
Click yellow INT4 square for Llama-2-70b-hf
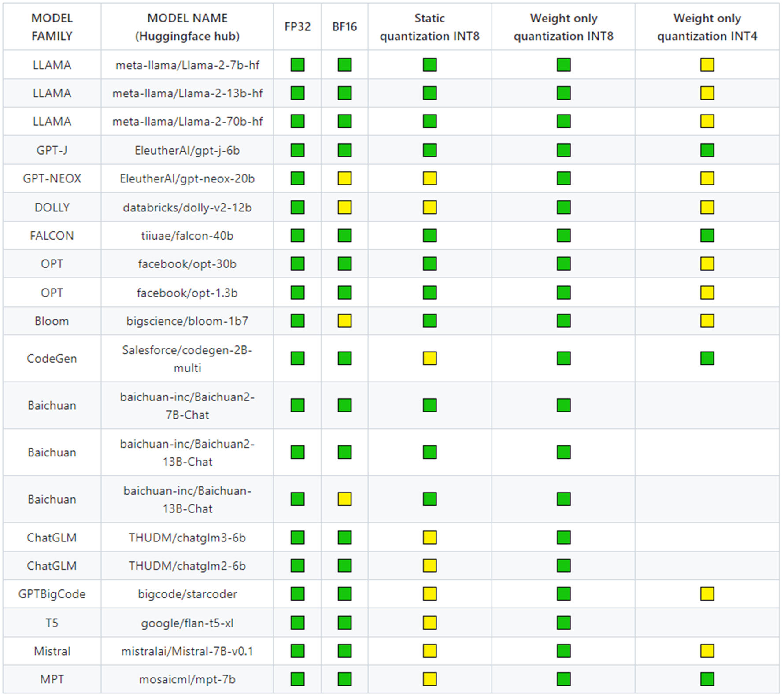click(x=707, y=121)
